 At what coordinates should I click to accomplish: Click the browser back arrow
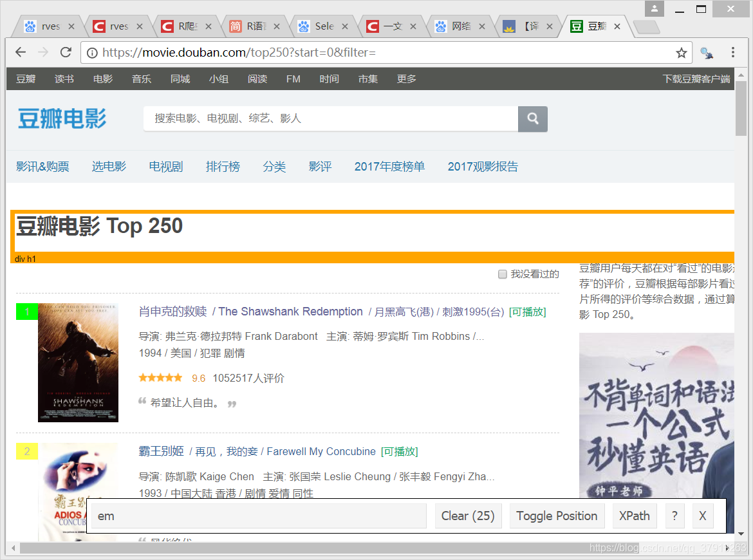click(x=21, y=52)
